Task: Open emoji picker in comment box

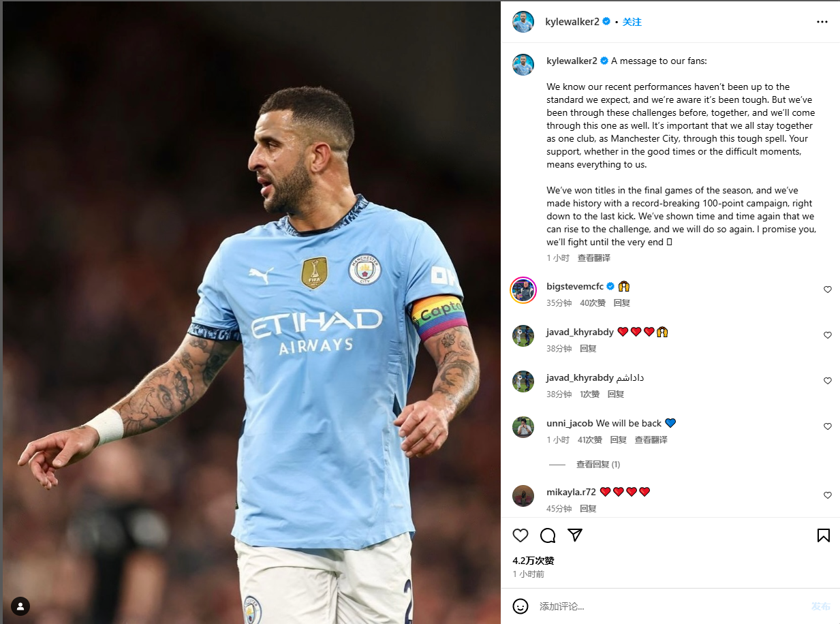Action: [520, 606]
